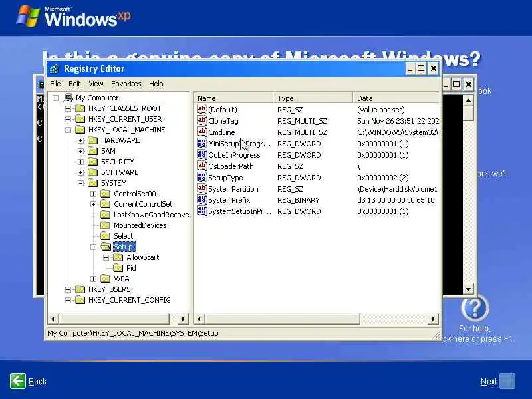Open the View menu
Image resolution: width=532 pixels, height=399 pixels.
[96, 84]
